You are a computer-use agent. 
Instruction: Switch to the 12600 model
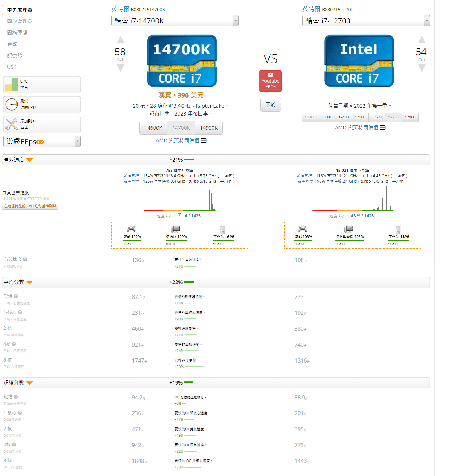click(377, 117)
